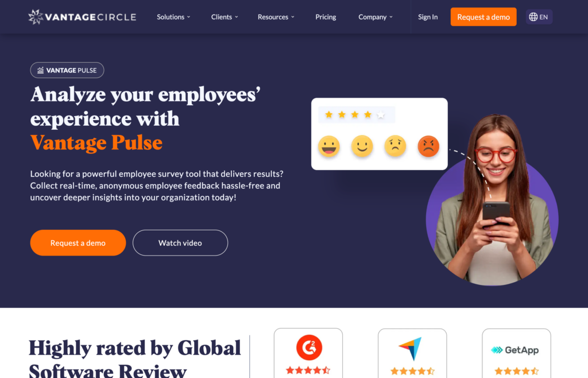Click the Vantage Circle logo
The height and width of the screenshot is (378, 588).
pos(82,17)
